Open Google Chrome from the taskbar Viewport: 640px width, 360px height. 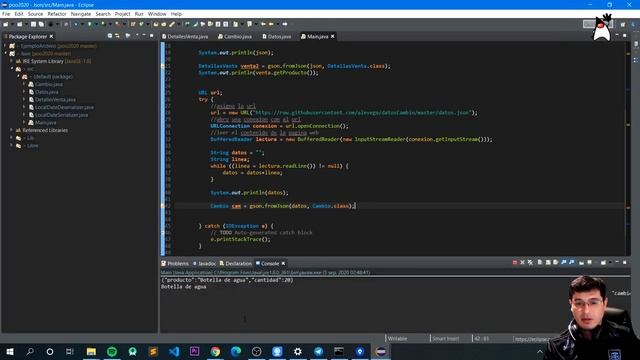point(215,351)
